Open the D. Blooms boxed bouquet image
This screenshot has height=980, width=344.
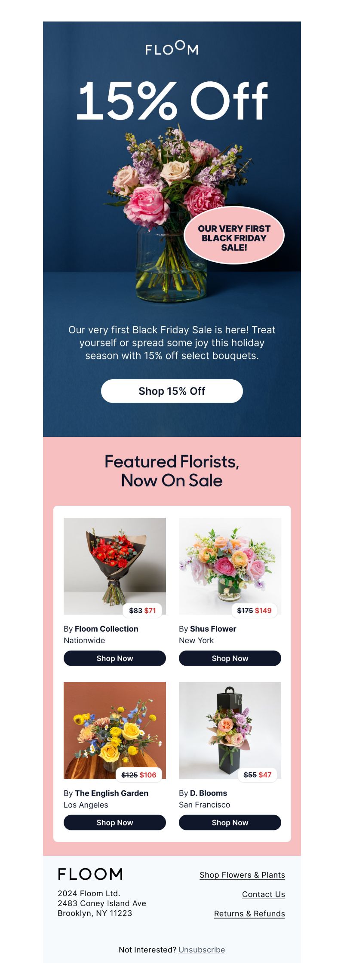(230, 731)
